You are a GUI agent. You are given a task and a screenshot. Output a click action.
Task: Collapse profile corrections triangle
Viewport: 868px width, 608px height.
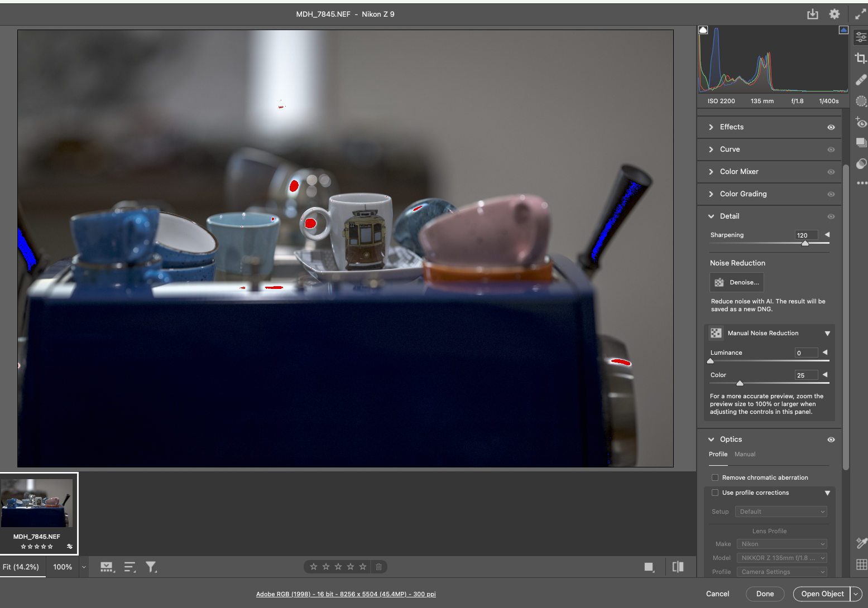click(x=827, y=493)
